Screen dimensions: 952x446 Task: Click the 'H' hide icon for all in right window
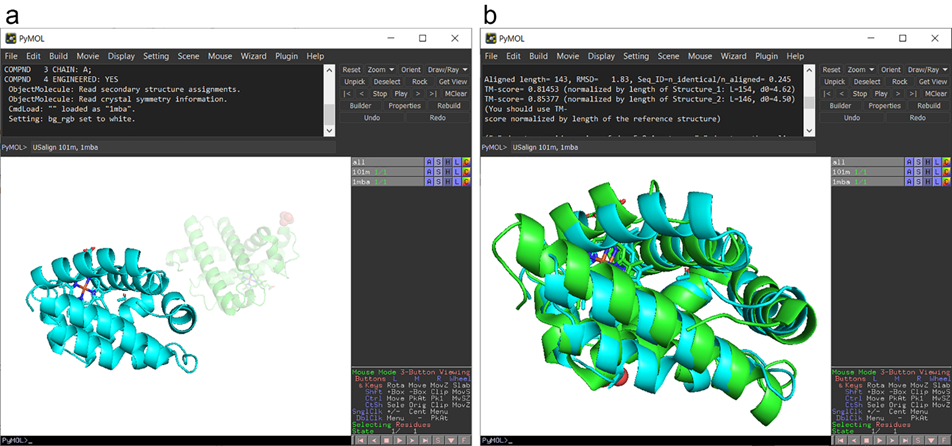pyautogui.click(x=926, y=162)
